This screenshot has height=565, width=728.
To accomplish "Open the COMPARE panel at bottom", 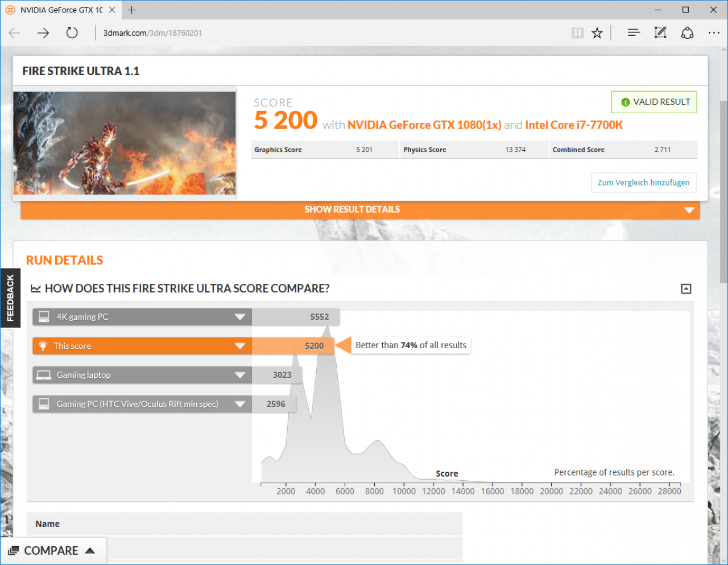I will point(53,551).
